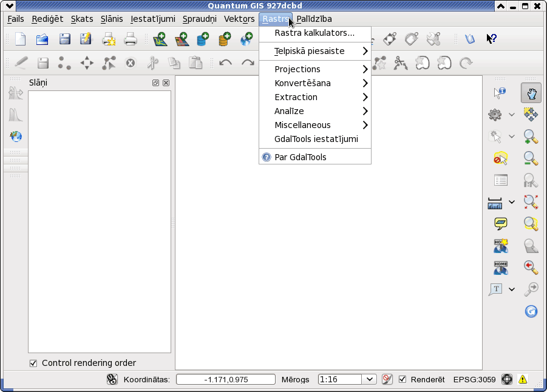The height and width of the screenshot is (392, 547).
Task: Click the yellow warning triangle in status bar
Action: [523, 379]
